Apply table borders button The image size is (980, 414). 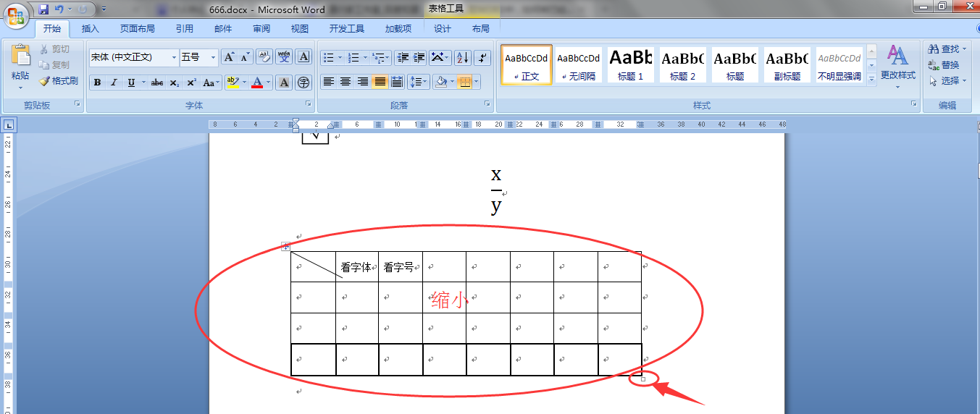464,82
